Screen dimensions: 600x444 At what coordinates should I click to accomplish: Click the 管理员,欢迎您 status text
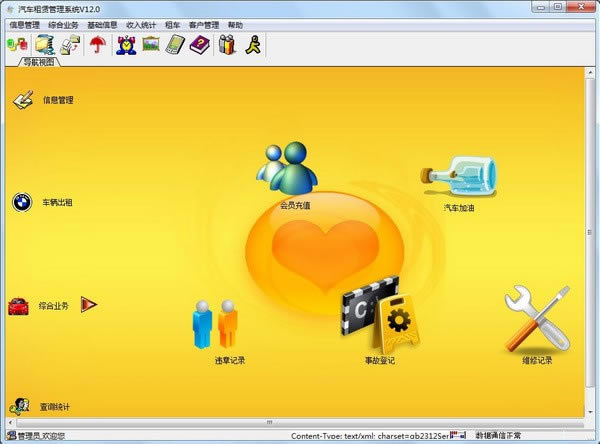41,436
